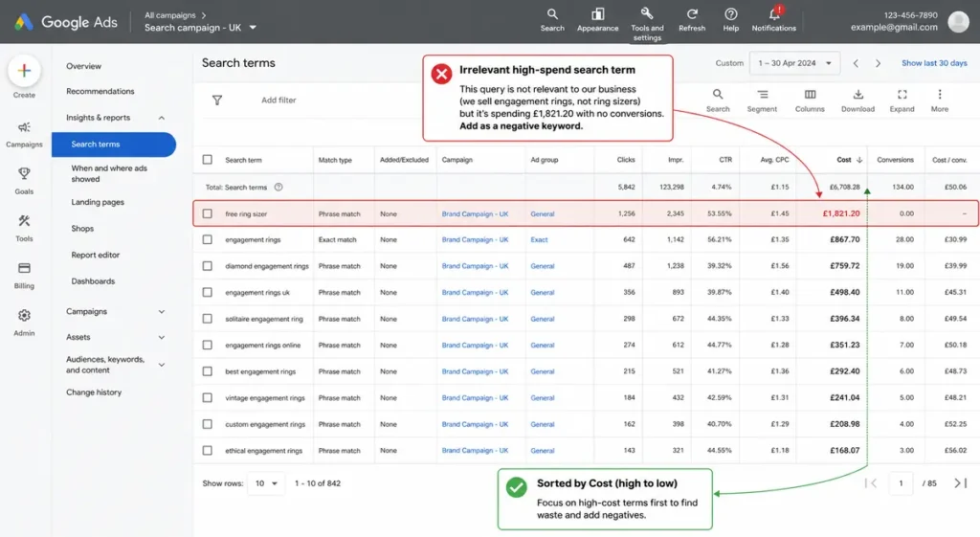This screenshot has height=537, width=980.
Task: Sort by the Cost column header
Action: coord(850,160)
